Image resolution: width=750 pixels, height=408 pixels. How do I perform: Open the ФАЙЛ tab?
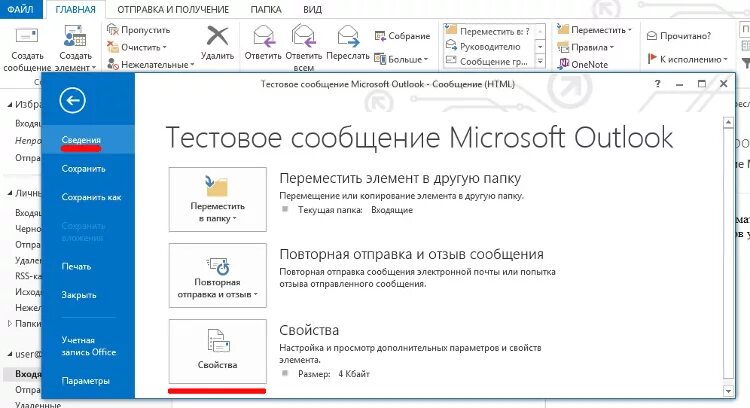[x=20, y=9]
